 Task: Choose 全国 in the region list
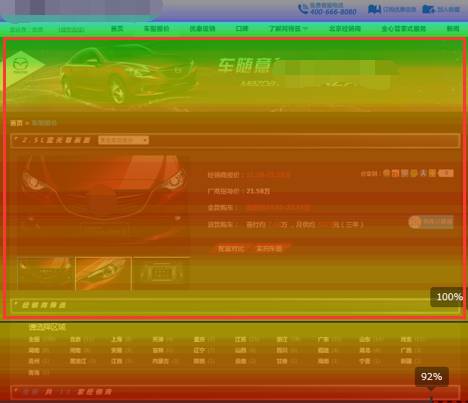tap(34, 339)
